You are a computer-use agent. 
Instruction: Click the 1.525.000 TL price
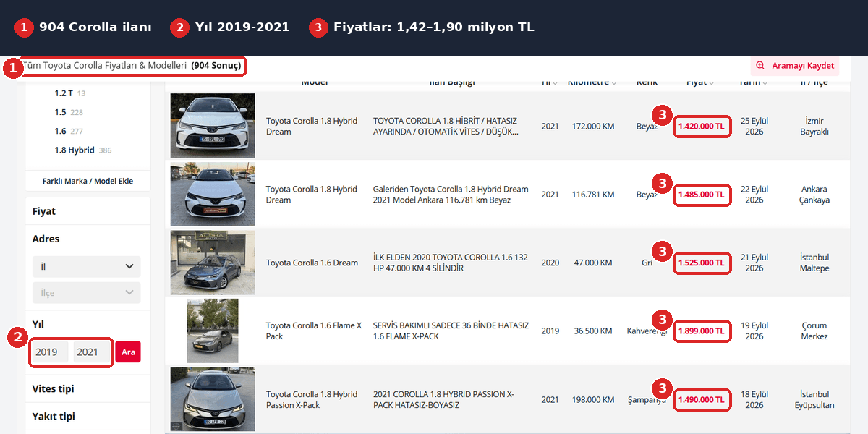pyautogui.click(x=702, y=263)
